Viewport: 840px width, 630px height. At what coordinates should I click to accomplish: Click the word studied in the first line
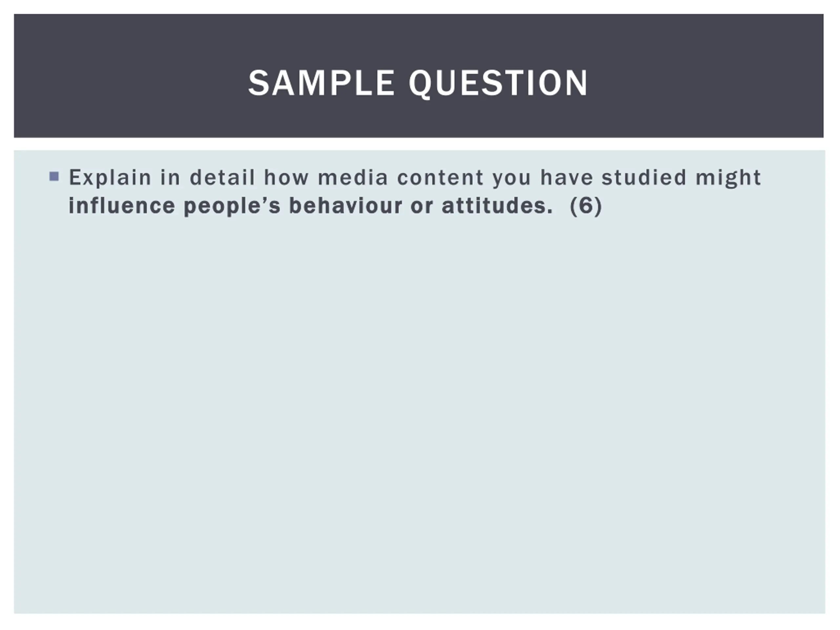[644, 177]
